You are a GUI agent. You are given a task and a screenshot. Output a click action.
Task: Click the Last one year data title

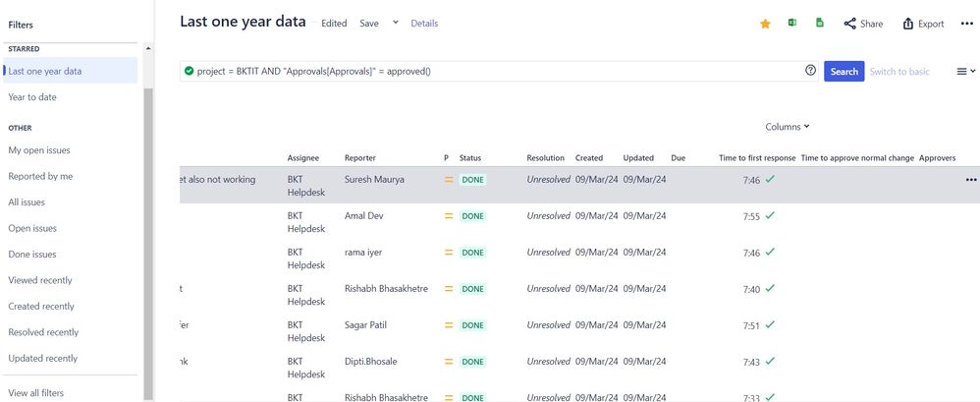tap(244, 22)
